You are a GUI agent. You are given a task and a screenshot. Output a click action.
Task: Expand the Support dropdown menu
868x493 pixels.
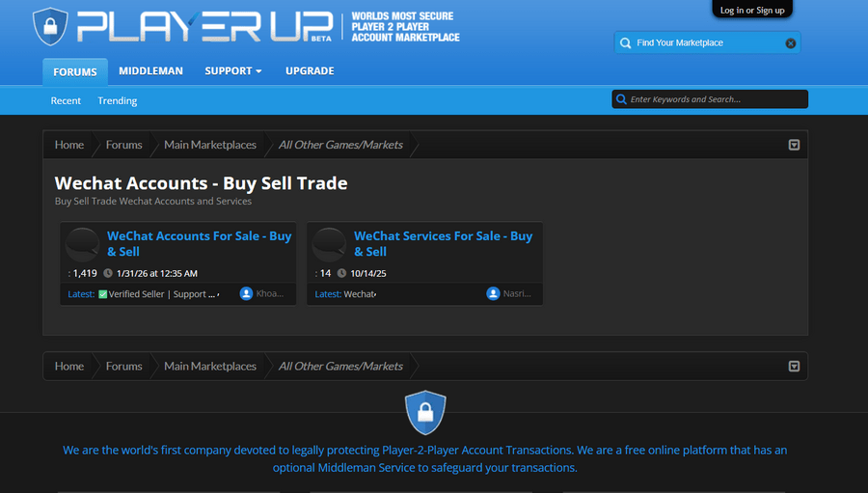(232, 70)
